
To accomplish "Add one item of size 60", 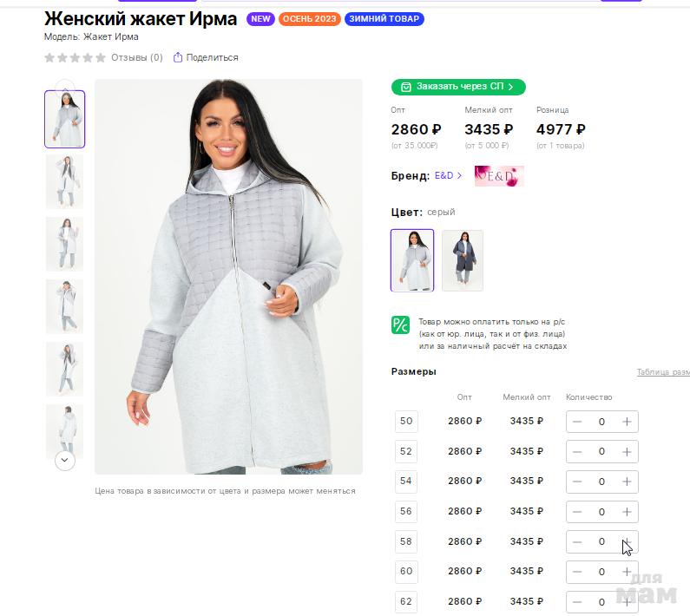I will coord(627,572).
